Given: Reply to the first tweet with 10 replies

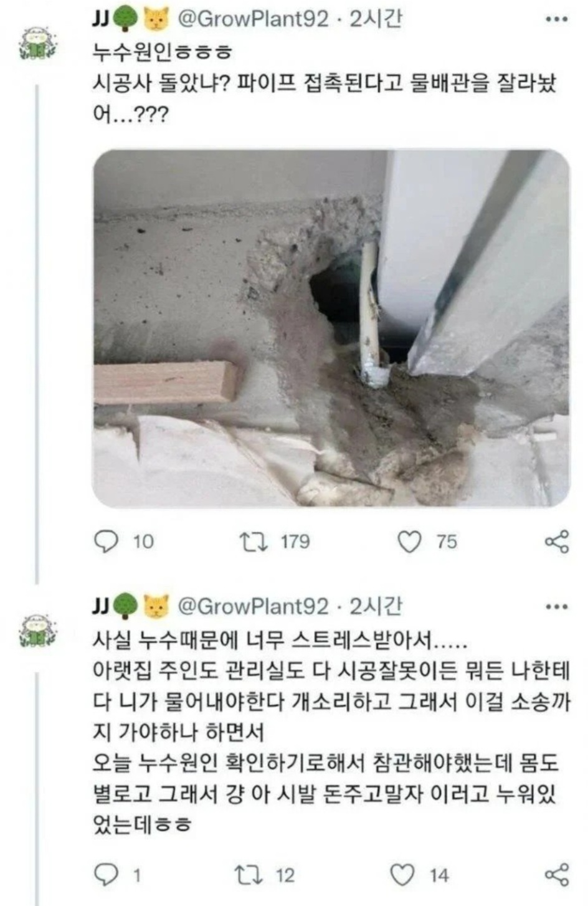Looking at the screenshot, I should tap(107, 541).
